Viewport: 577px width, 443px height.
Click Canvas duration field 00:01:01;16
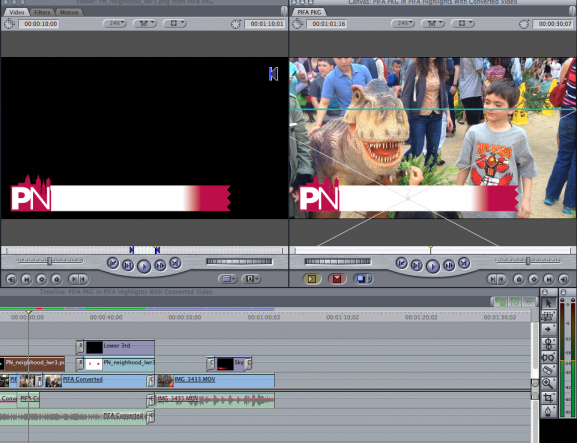[x=327, y=24]
